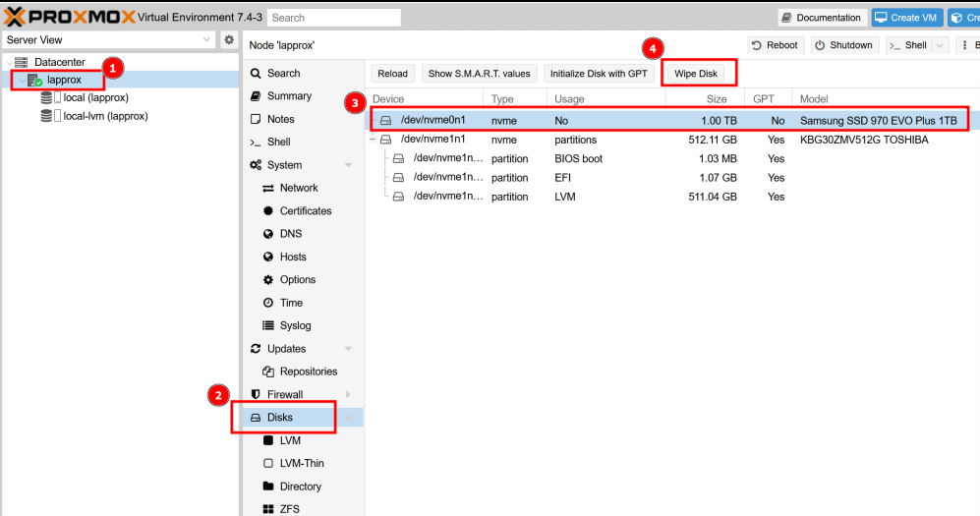Reload the disk list
This screenshot has width=980, height=516.
(x=392, y=74)
